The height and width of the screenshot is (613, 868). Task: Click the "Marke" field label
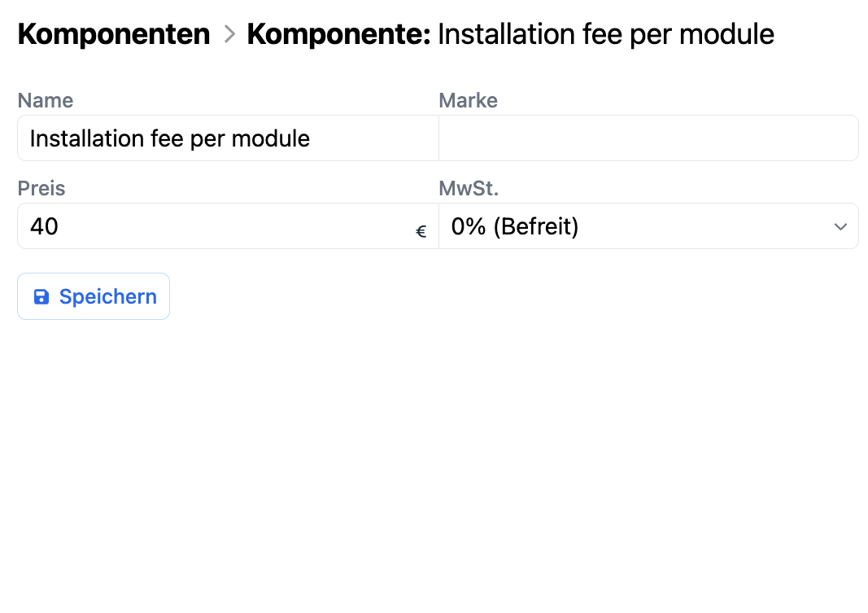pyautogui.click(x=468, y=101)
